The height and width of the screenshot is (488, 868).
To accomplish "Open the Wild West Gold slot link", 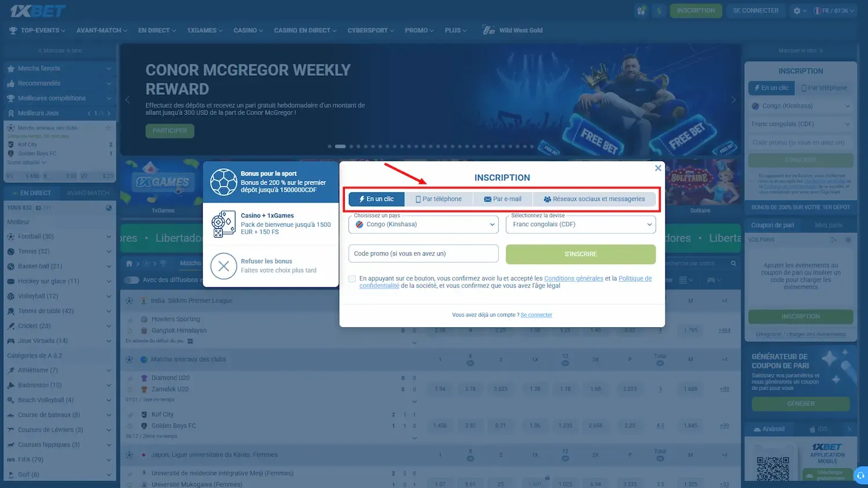I will 513,30.
